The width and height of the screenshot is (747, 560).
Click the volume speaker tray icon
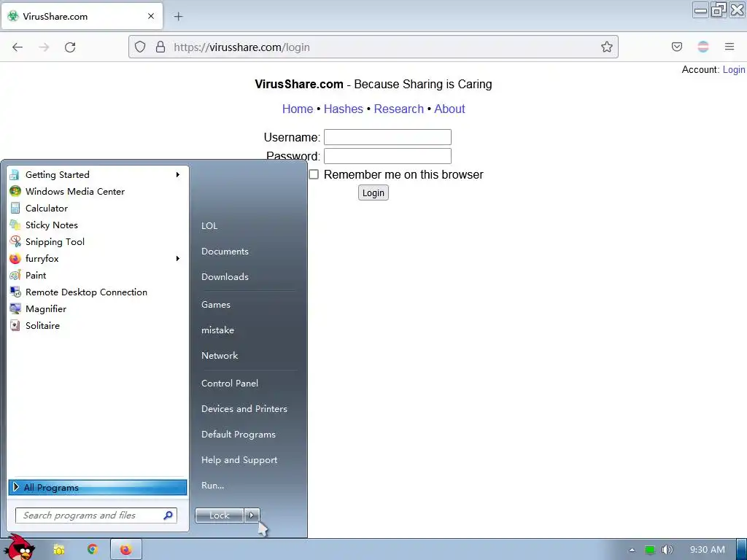pos(667,550)
